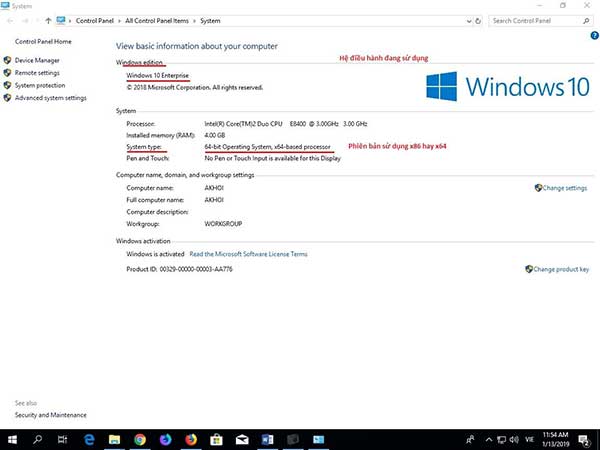Image resolution: width=600 pixels, height=450 pixels.
Task: Open Mail app from taskbar
Action: (242, 439)
